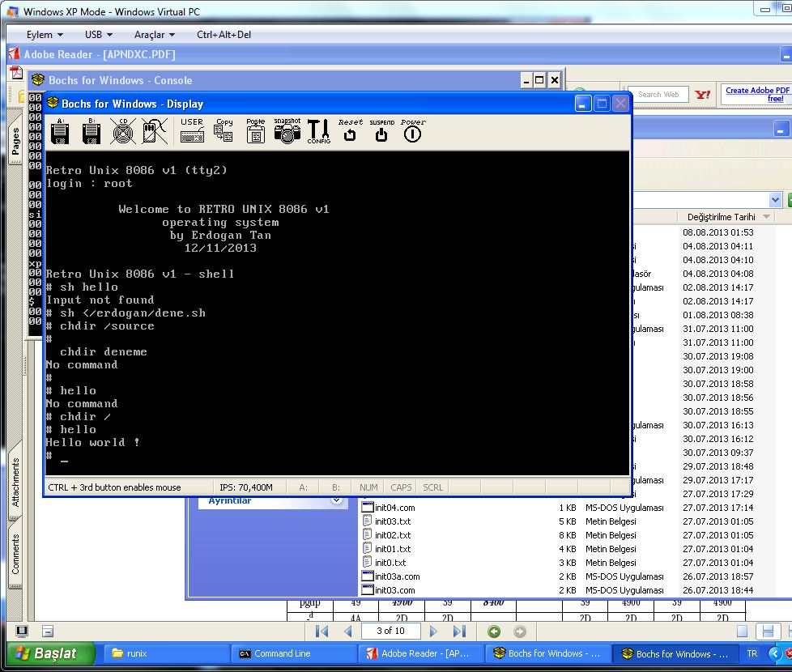Go to next page in Adobe Reader
792x672 pixels.
click(433, 631)
